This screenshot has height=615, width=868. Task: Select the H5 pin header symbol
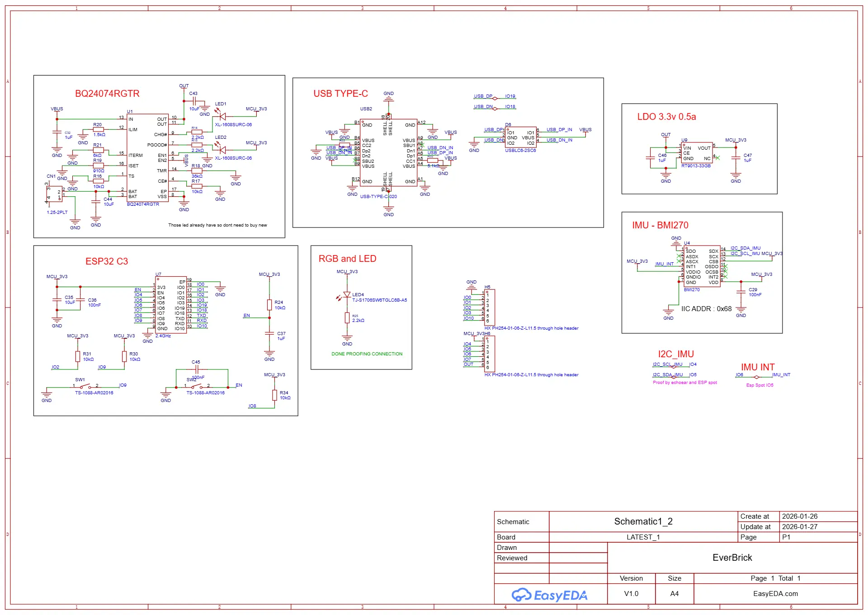tap(489, 307)
